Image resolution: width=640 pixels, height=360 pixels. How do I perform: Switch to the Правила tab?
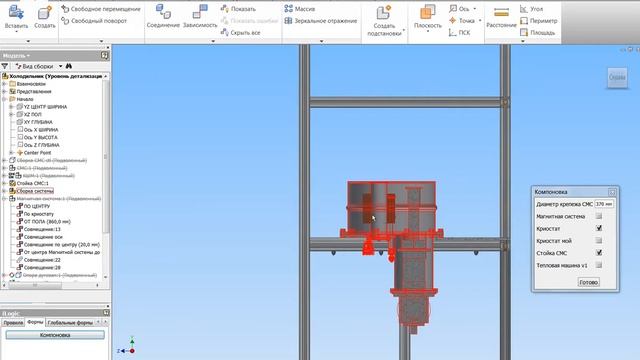point(13,322)
